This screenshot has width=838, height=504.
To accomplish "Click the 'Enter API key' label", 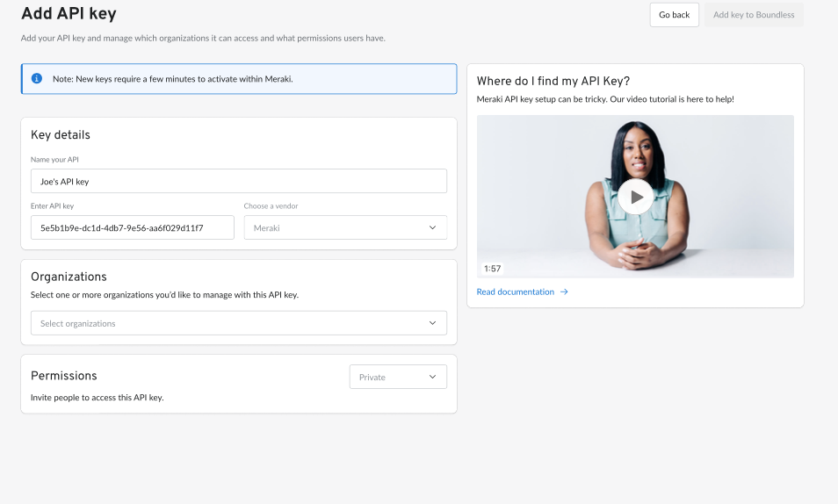I will coord(52,205).
